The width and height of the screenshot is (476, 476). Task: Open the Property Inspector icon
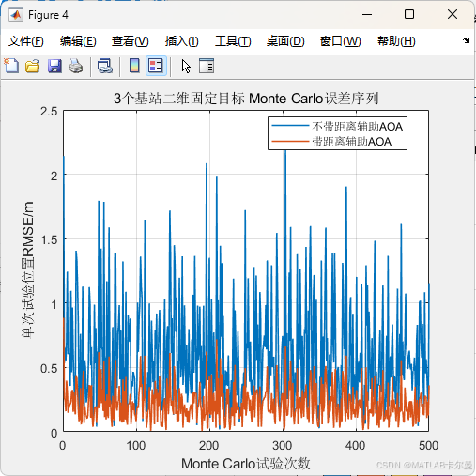(x=207, y=66)
